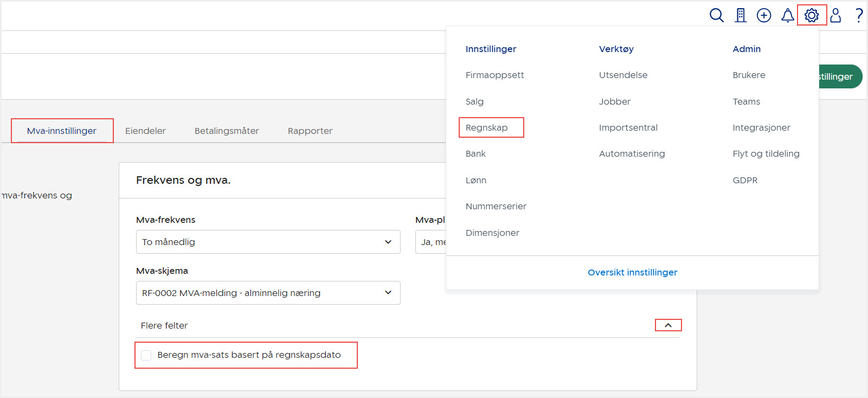The image size is (868, 398).
Task: Click the help question mark icon
Action: (x=859, y=15)
